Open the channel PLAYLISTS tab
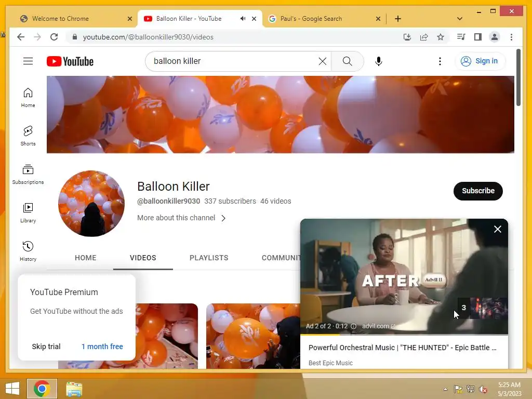 click(209, 258)
